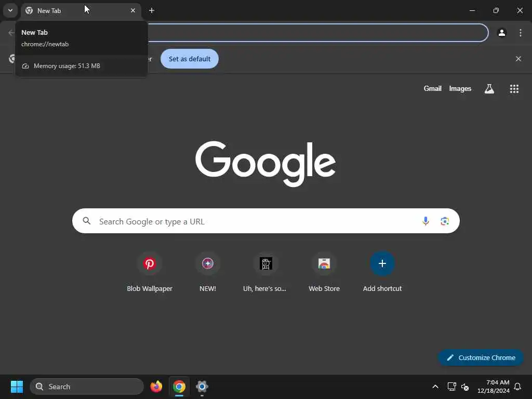
Task: Click the magnifier icon in search box
Action: (x=87, y=221)
